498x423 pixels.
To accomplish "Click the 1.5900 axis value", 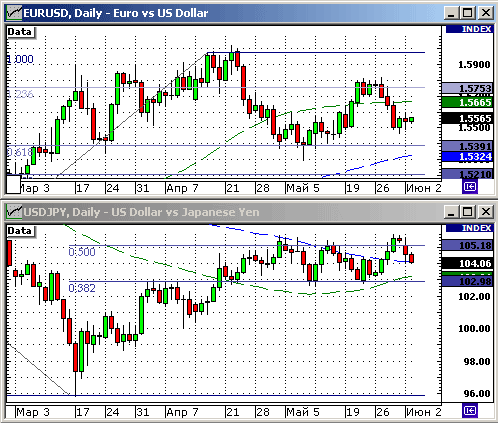I will click(474, 65).
